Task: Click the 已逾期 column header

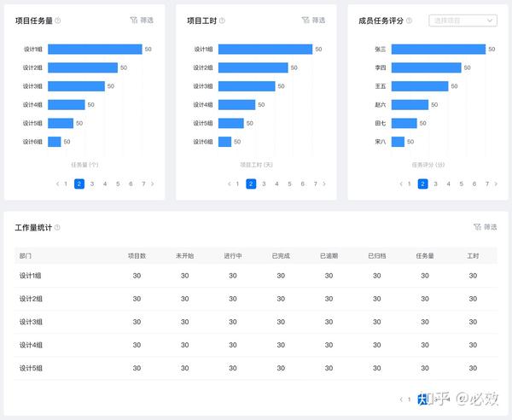Action: (329, 255)
